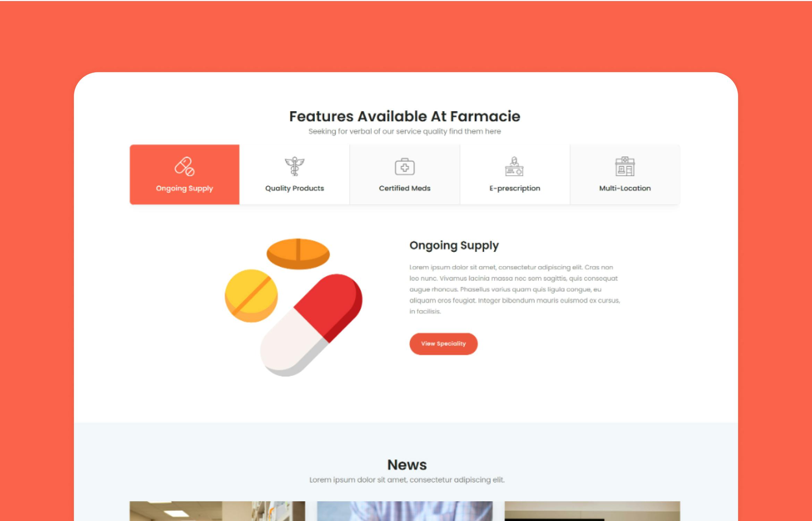The height and width of the screenshot is (521, 812).
Task: Click the doctor desk icon for E-prescription
Action: (514, 166)
